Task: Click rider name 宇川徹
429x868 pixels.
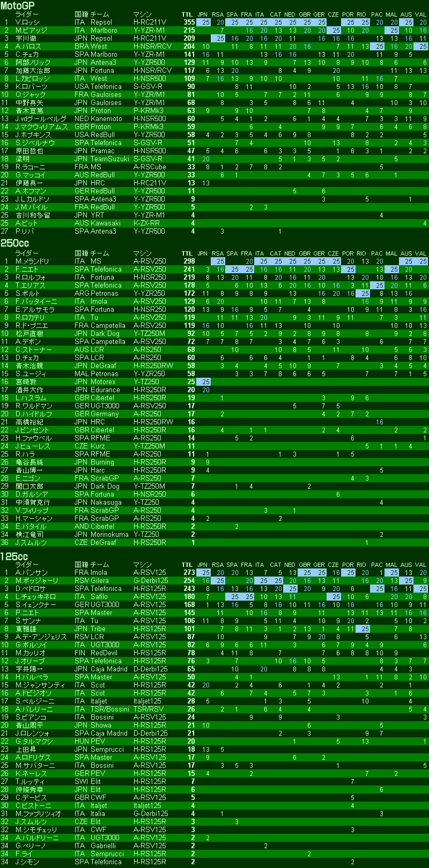Action: (26, 39)
